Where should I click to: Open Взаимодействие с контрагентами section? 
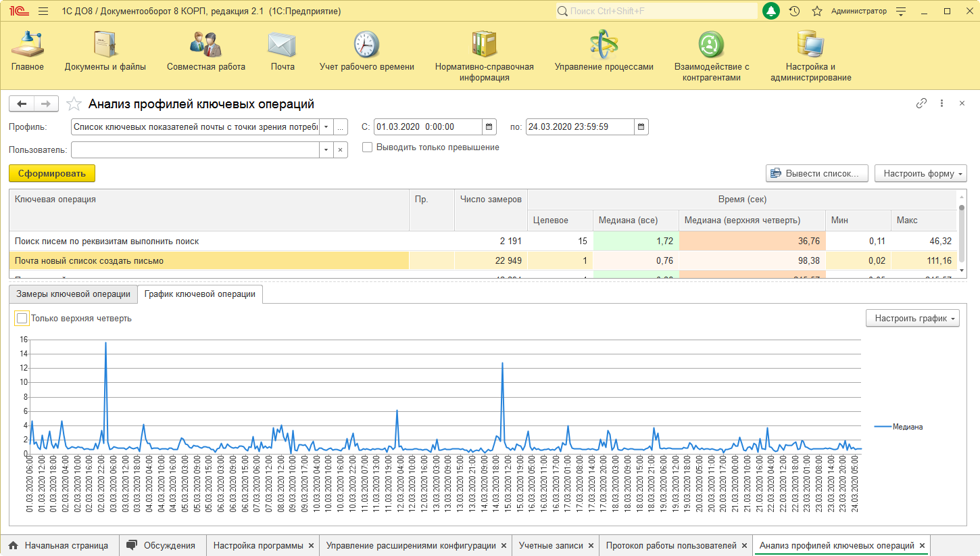click(x=712, y=56)
